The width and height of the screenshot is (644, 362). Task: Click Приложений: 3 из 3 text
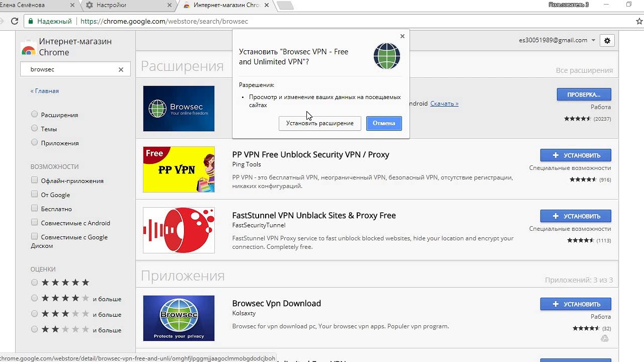point(579,280)
